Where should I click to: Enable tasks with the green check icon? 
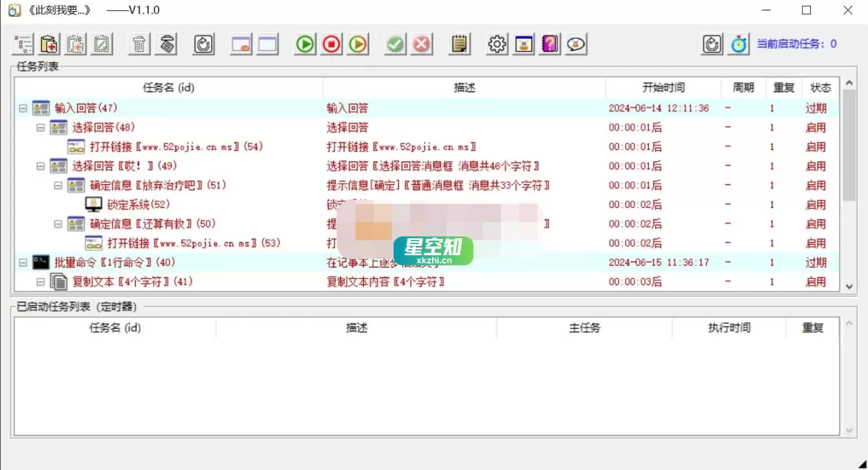coord(394,43)
